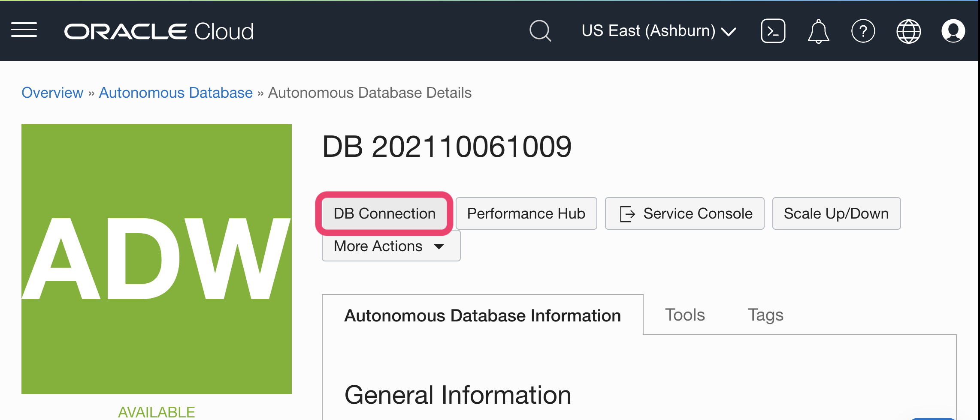Viewport: 980px width, 420px height.
Task: Open the Cloud Shell terminal icon
Action: (773, 30)
